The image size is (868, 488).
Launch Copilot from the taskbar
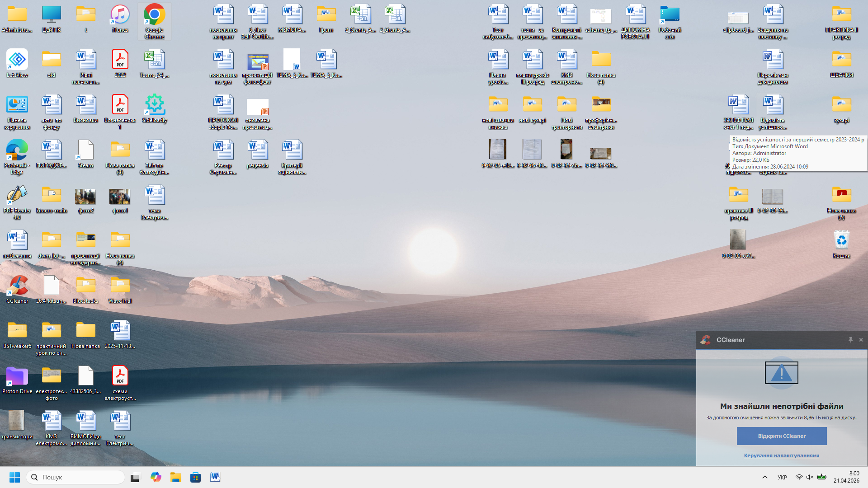pyautogui.click(x=156, y=477)
